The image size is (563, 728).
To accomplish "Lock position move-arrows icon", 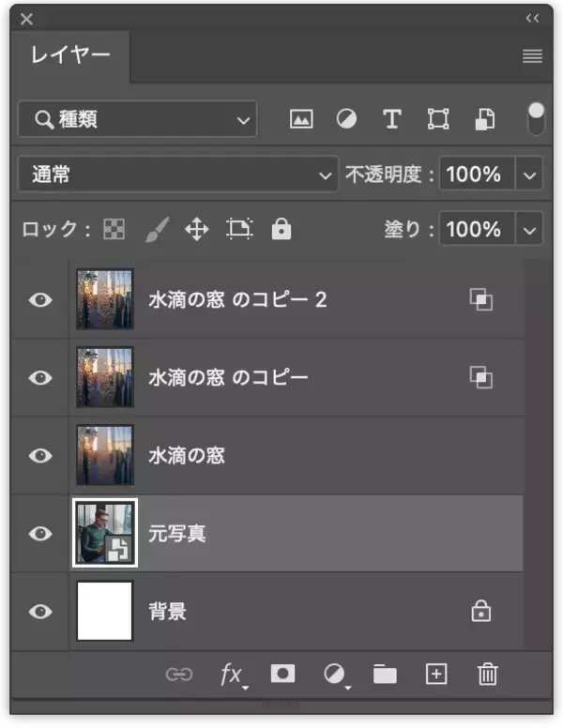I will [196, 229].
